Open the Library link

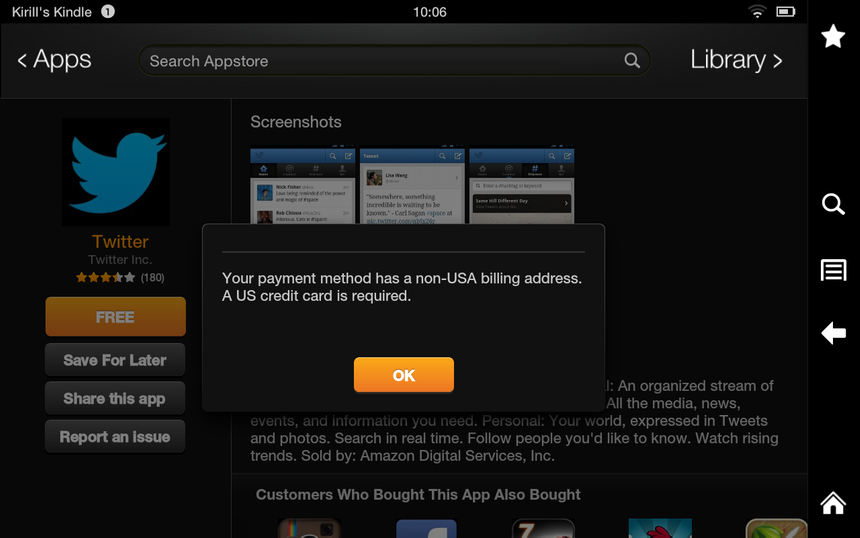[736, 60]
